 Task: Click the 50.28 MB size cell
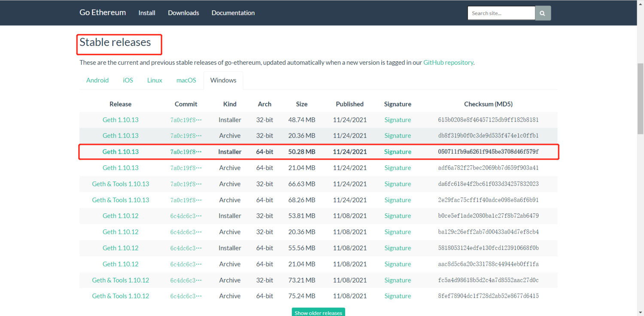pyautogui.click(x=302, y=152)
